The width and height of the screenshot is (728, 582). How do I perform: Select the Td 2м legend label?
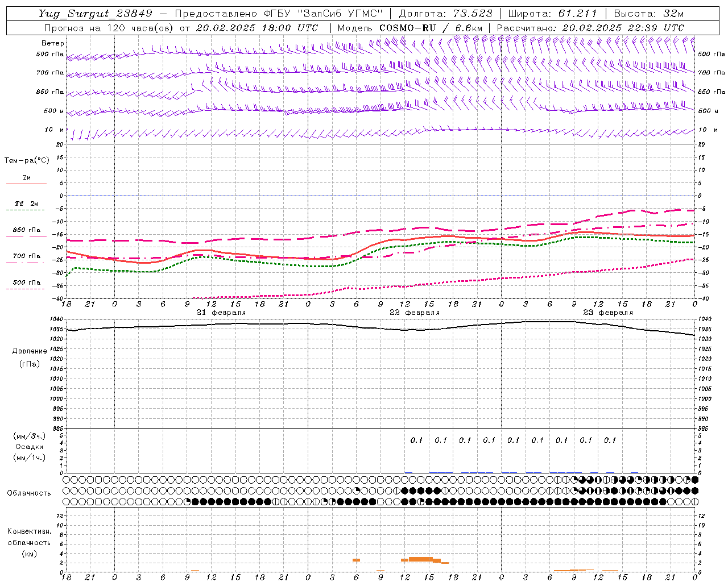pyautogui.click(x=27, y=203)
